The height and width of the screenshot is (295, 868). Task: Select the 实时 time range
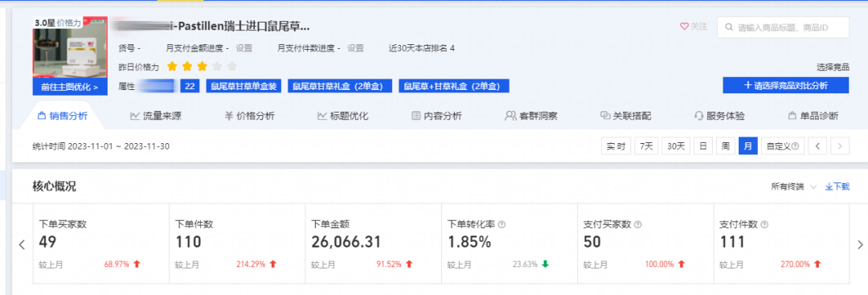point(616,146)
